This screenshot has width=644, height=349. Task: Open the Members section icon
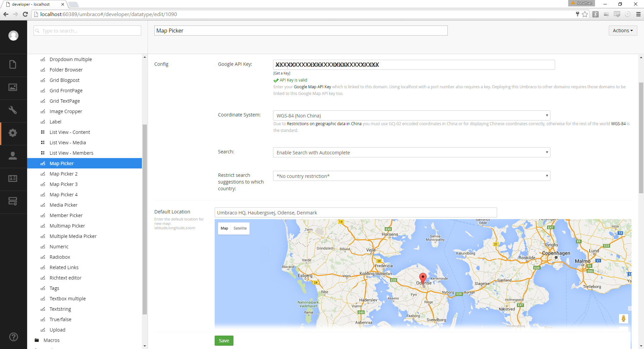13,179
